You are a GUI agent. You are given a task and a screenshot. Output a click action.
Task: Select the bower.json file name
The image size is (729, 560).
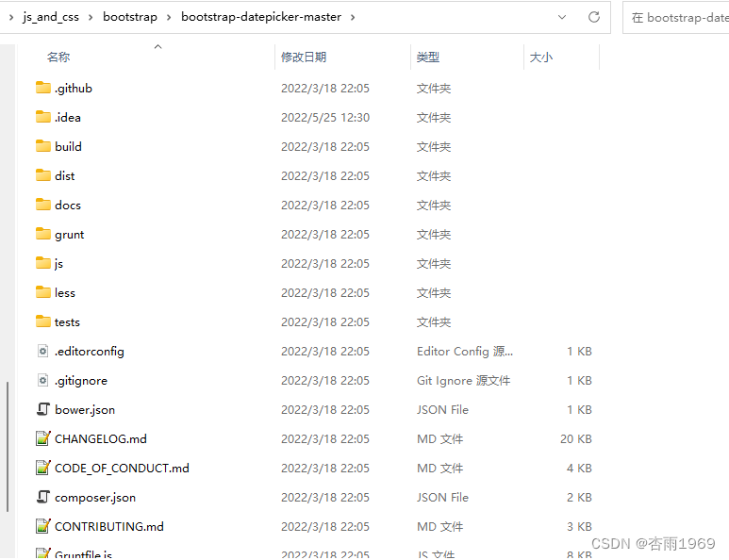tap(85, 410)
